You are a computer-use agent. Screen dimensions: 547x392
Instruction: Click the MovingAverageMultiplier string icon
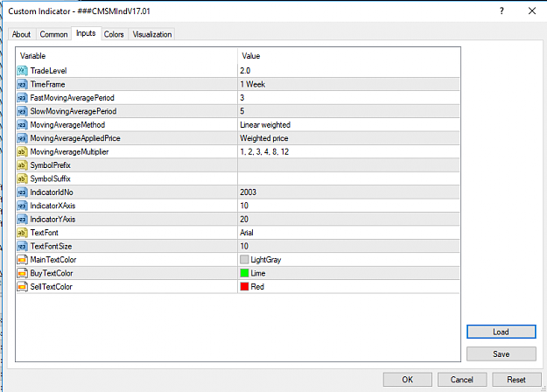click(22, 152)
